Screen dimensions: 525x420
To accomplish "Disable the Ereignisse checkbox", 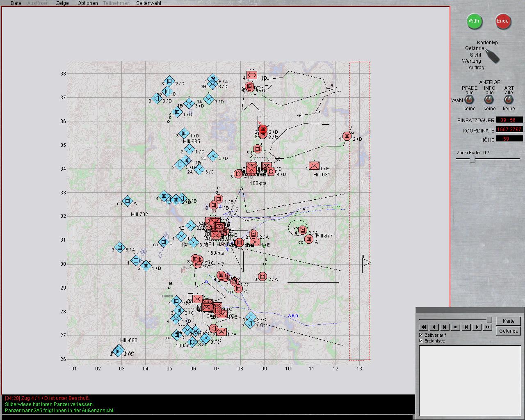I will tap(421, 341).
